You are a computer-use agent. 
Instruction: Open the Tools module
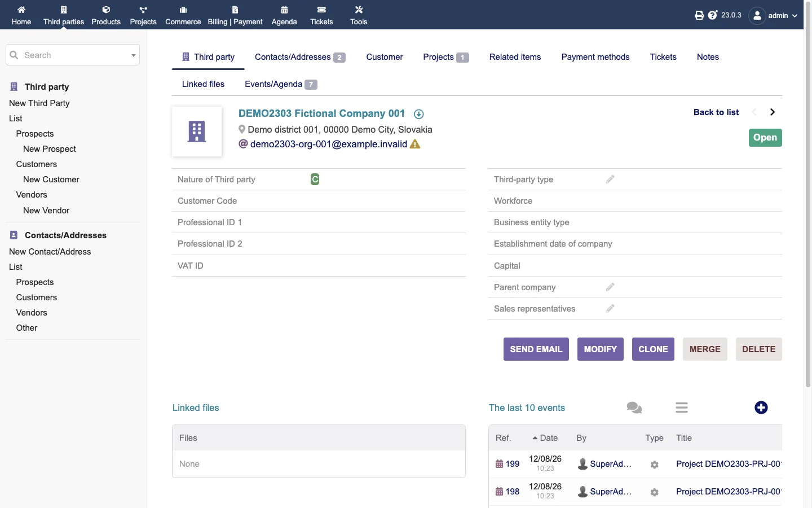pos(359,15)
